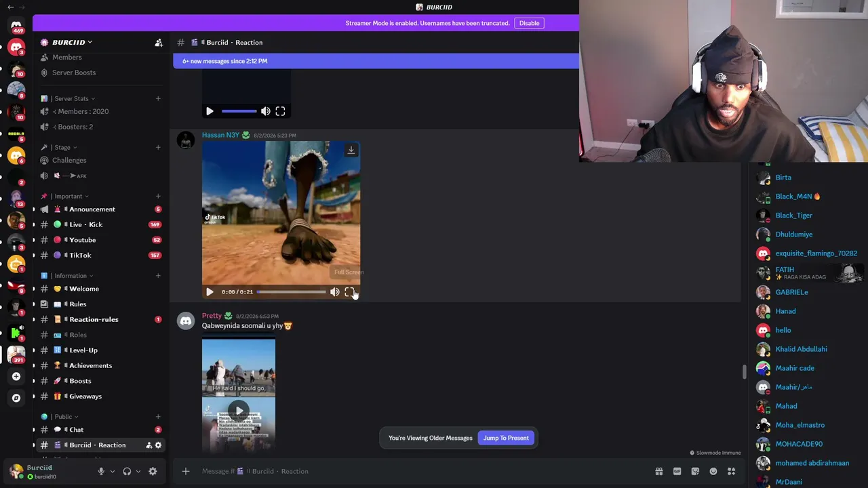This screenshot has height=488, width=868.
Task: Play the video in Pretty's message
Action: (239, 410)
